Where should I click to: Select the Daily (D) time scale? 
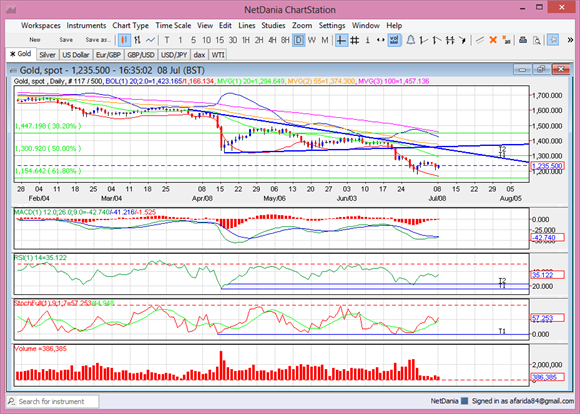pyautogui.click(x=299, y=40)
